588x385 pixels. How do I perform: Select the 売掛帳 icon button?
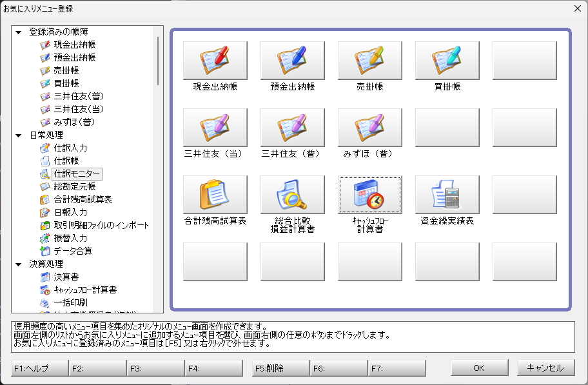pos(370,61)
